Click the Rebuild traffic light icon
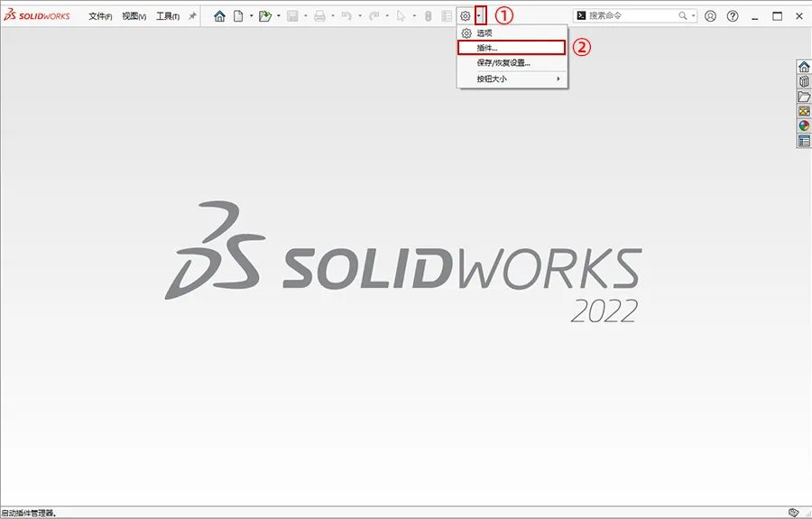812x519 pixels. pyautogui.click(x=428, y=16)
